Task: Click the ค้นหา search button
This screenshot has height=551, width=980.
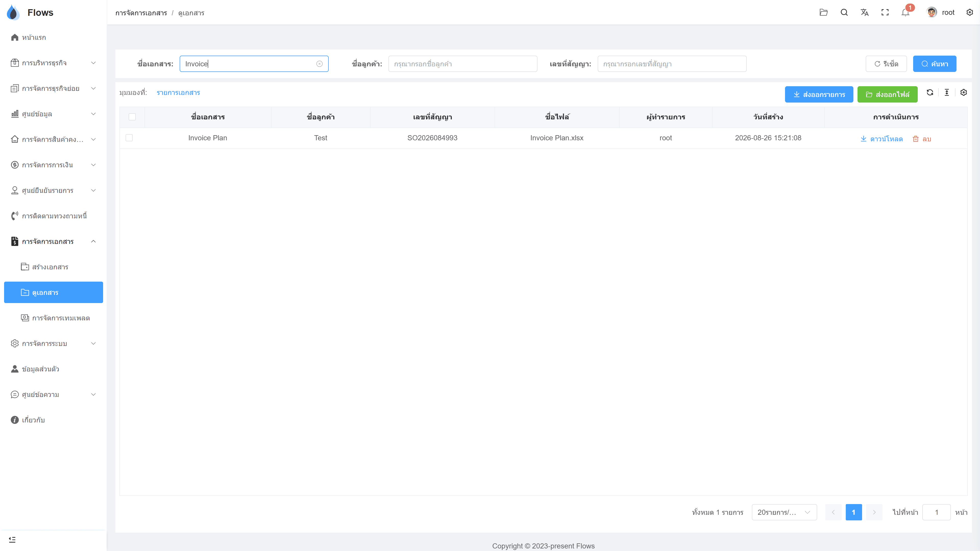Action: point(934,64)
